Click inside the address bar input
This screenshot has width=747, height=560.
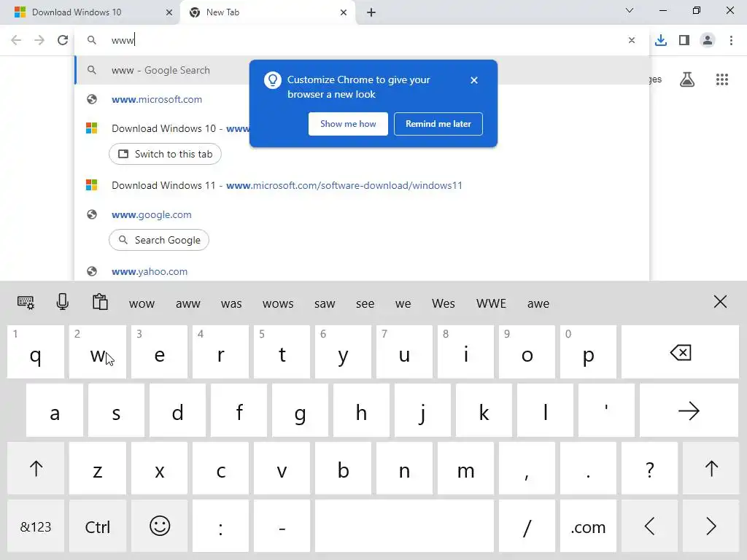362,40
